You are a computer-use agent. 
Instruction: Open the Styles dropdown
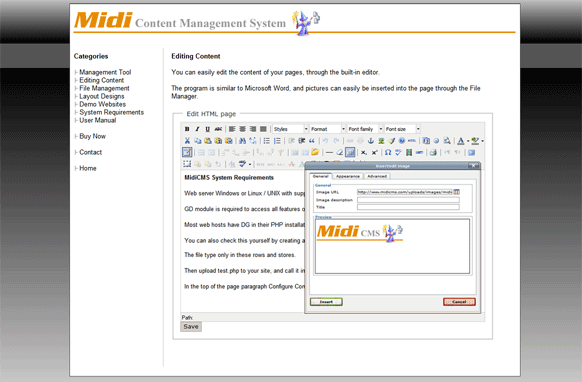coord(291,129)
